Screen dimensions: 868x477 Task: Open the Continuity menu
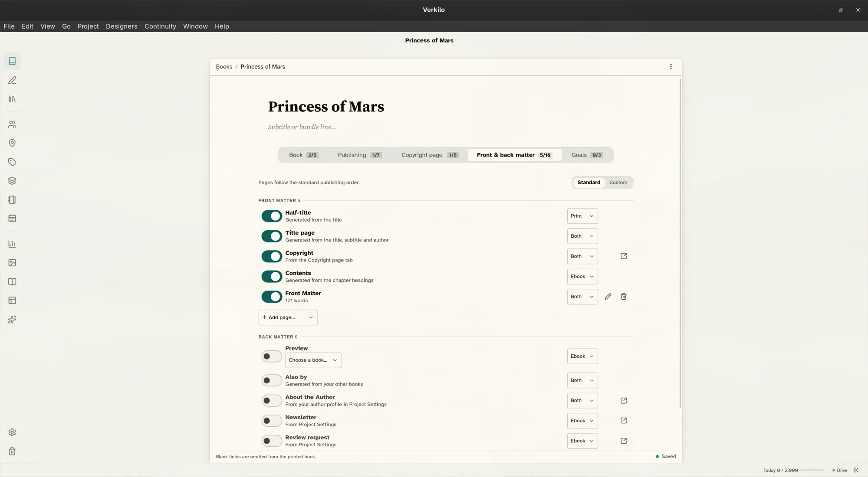(x=160, y=26)
